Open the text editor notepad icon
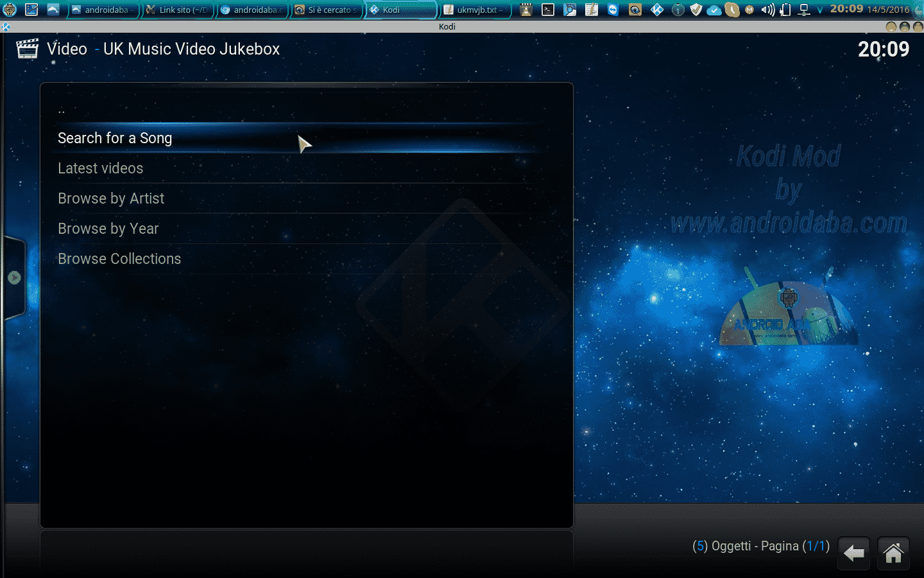 coord(592,10)
